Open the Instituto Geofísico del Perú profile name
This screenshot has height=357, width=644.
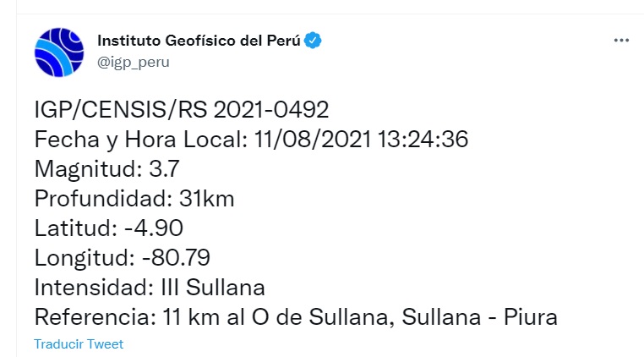coord(199,41)
